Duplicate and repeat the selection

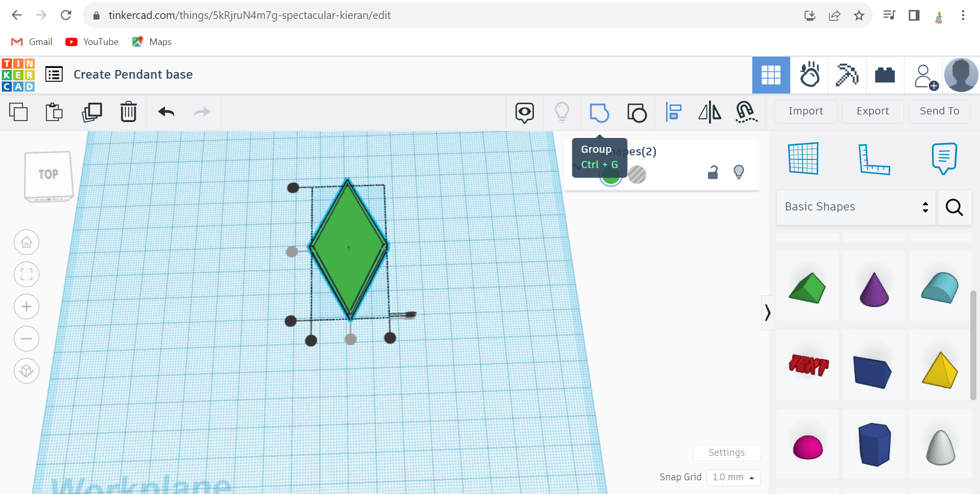pos(92,112)
